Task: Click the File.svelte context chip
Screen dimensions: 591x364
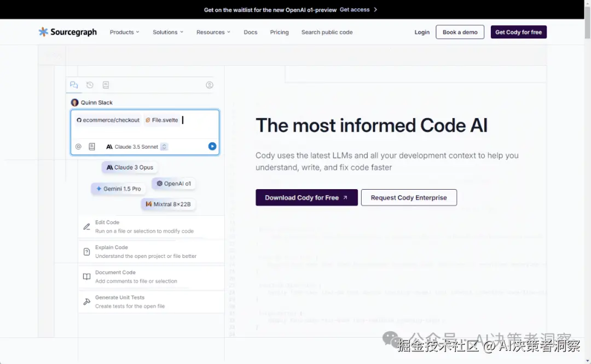Action: coord(161,120)
